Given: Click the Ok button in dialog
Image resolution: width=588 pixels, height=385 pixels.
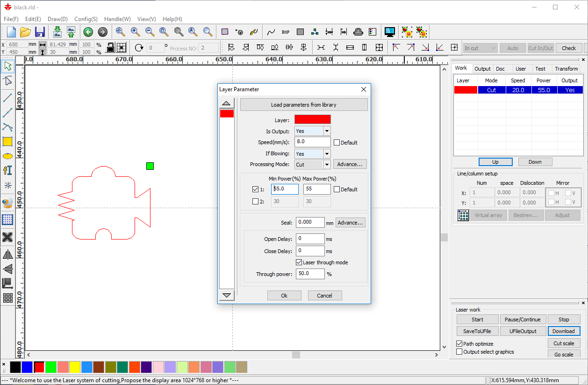Looking at the screenshot, I should [284, 296].
